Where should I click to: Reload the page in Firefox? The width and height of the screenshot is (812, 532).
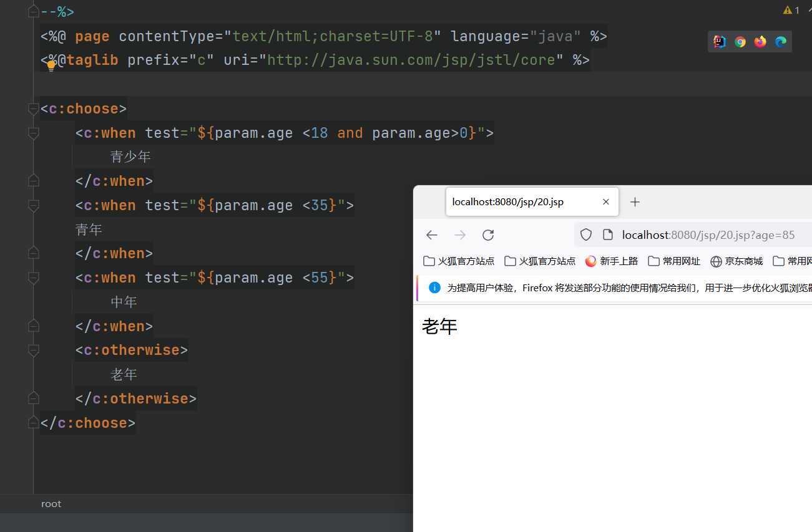[488, 235]
